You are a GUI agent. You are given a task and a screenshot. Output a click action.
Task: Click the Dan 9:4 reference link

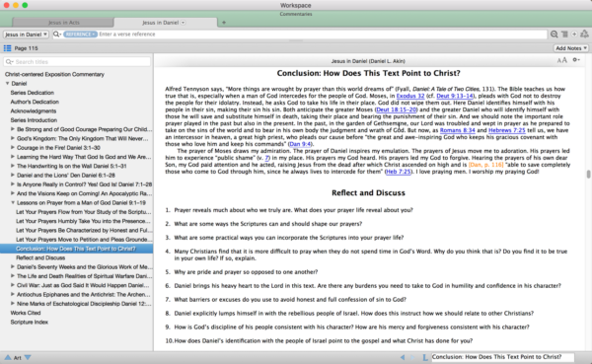point(300,144)
